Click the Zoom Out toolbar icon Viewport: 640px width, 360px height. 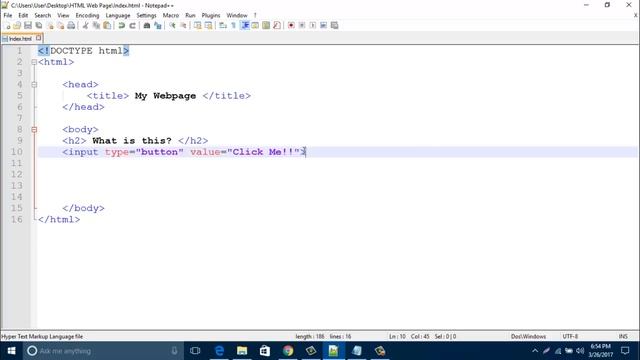[183, 25]
